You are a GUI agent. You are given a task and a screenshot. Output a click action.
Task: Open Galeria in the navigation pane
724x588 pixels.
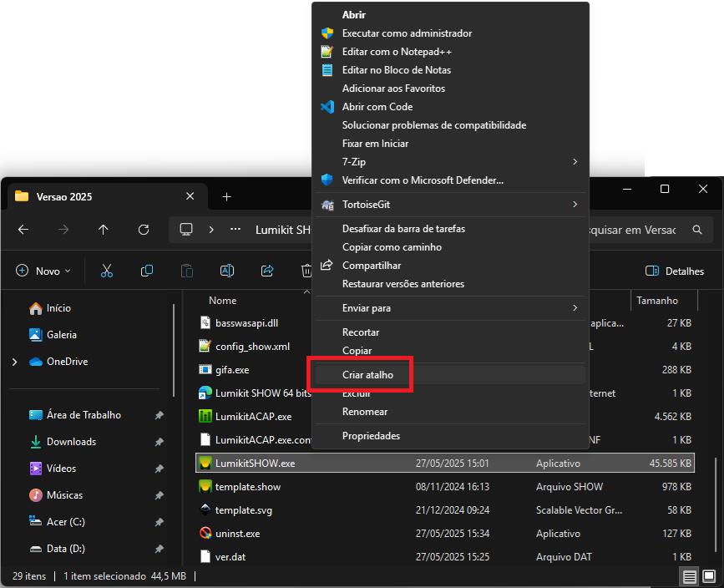click(53, 335)
